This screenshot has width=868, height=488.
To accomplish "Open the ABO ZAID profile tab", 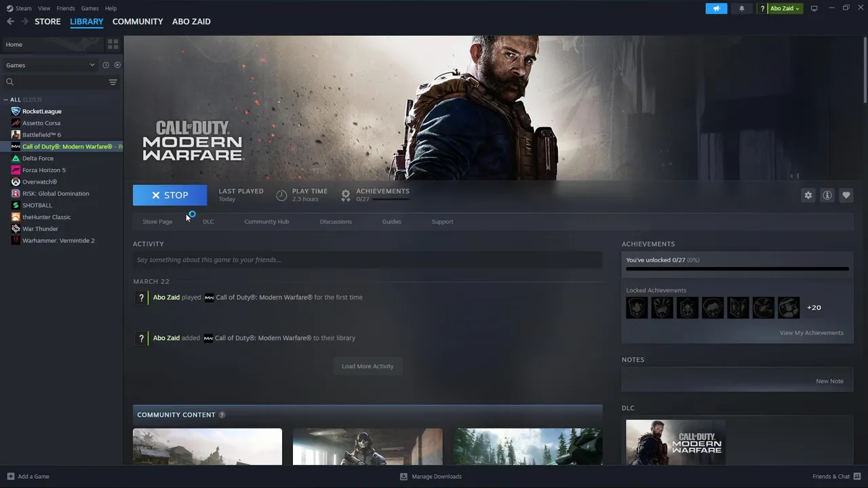I will (191, 22).
